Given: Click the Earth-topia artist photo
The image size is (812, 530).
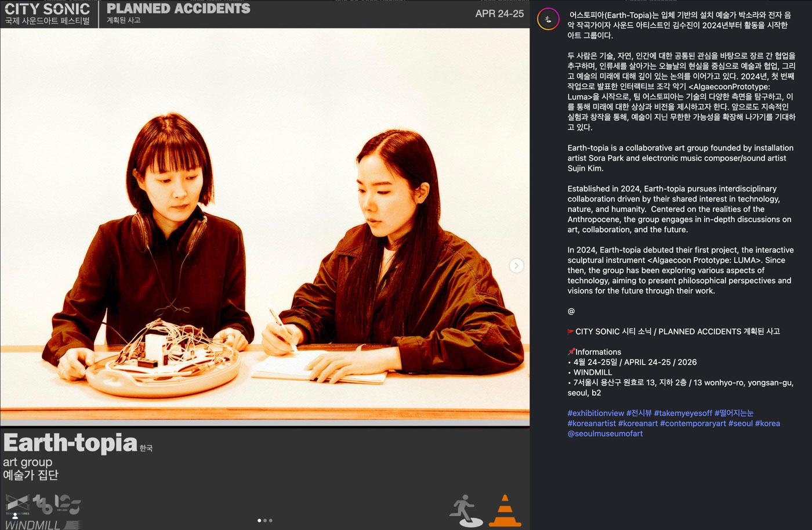Looking at the screenshot, I should [x=265, y=226].
